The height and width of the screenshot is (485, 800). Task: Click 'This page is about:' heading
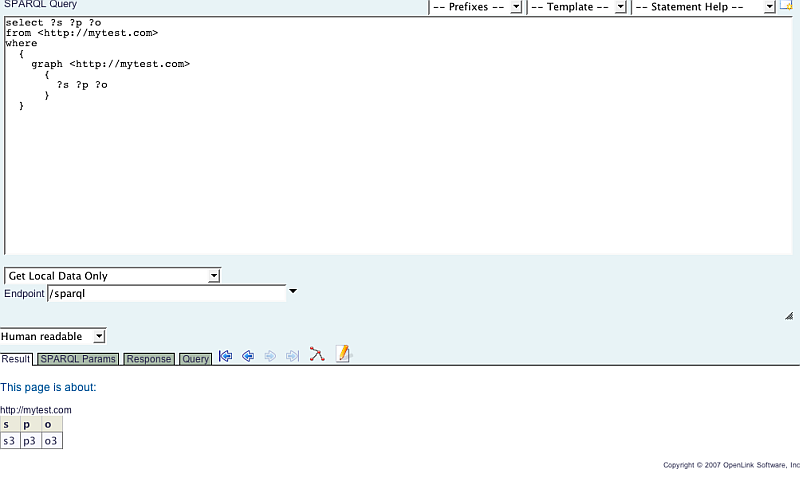(48, 387)
